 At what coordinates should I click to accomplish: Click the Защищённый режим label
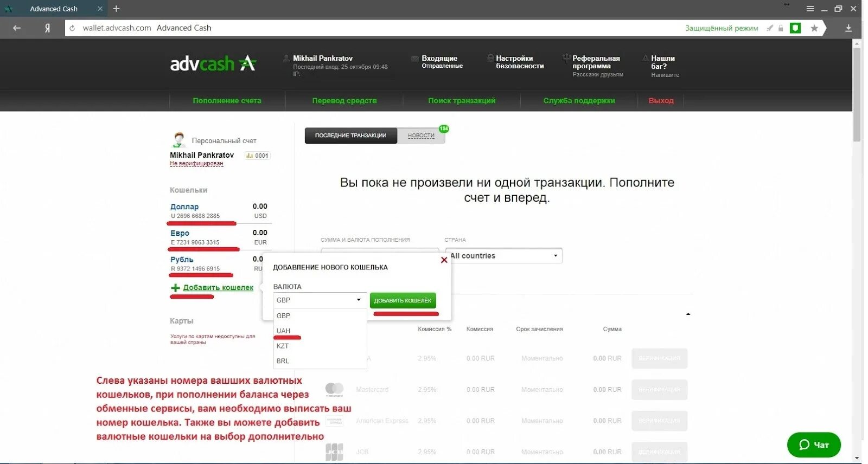pos(722,28)
